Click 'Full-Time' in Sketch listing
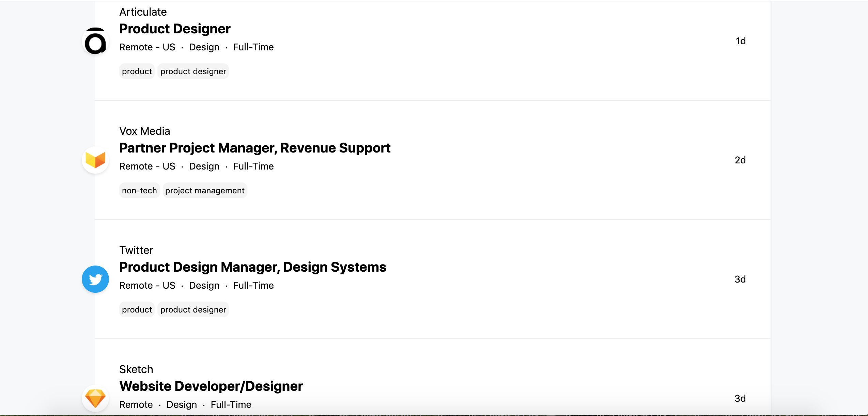The width and height of the screenshot is (868, 416). tap(231, 404)
